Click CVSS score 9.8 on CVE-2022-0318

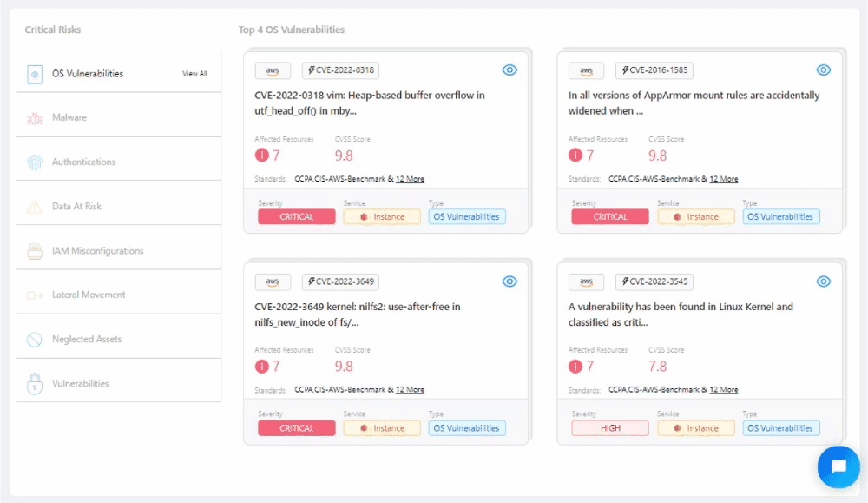(x=344, y=156)
